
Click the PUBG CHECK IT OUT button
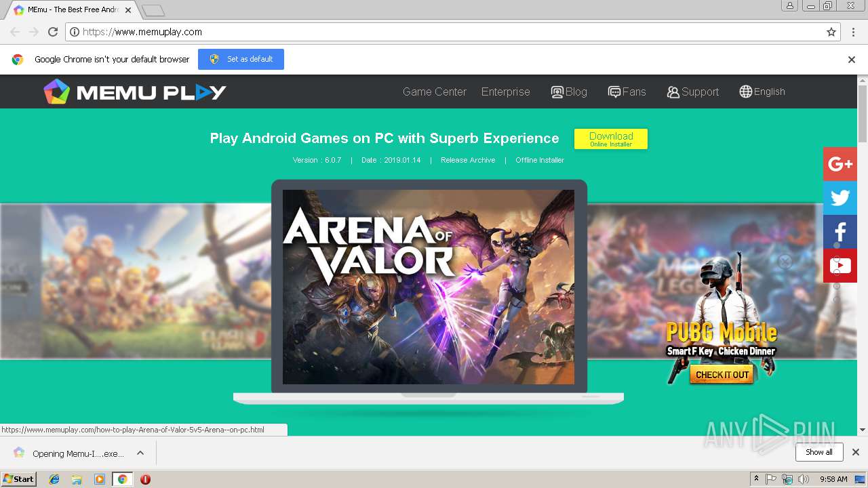(x=722, y=375)
